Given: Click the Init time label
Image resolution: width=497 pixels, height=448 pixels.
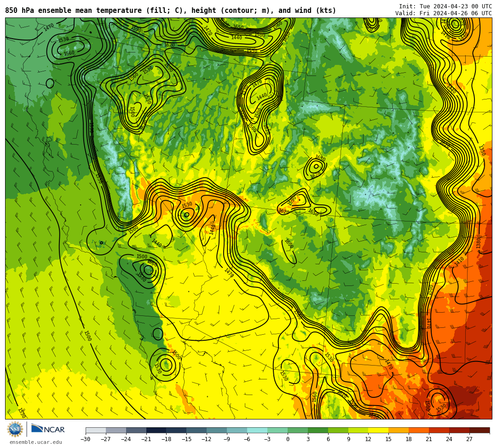Looking at the screenshot, I should point(445,6).
